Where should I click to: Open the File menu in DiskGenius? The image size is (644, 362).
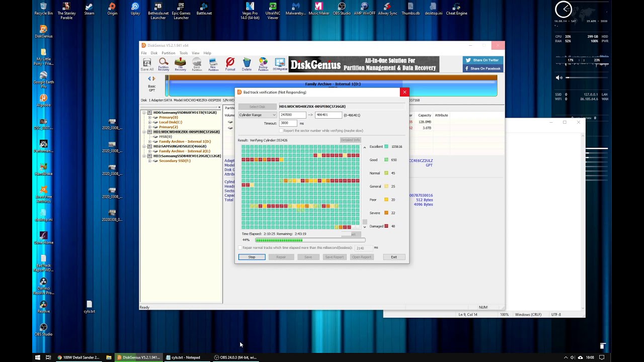pos(144,53)
